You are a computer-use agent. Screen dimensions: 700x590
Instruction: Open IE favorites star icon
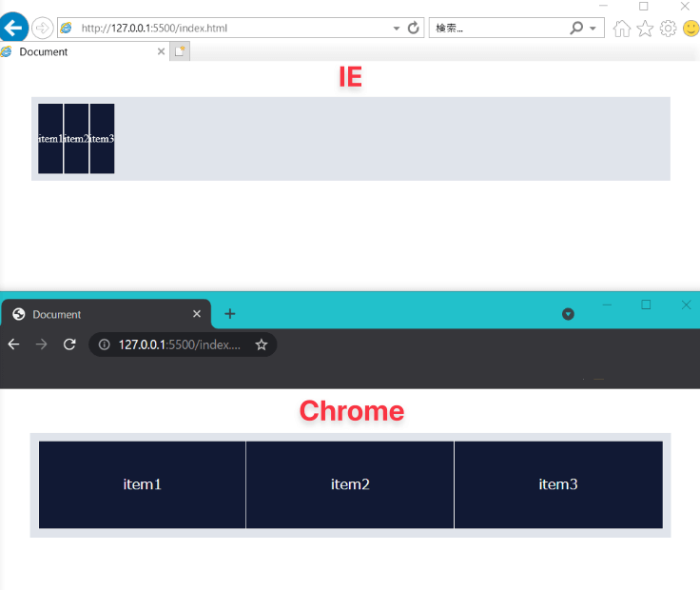pyautogui.click(x=645, y=29)
